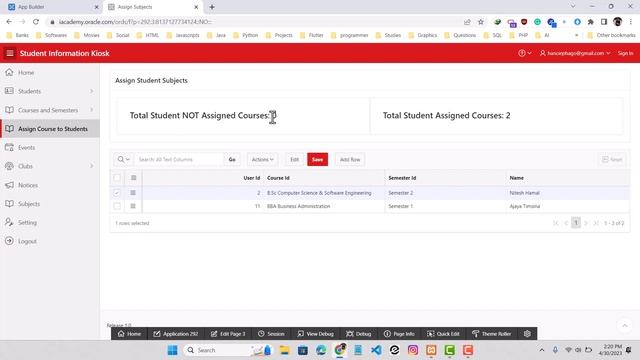Open Instagram from the taskbar

pyautogui.click(x=413, y=350)
